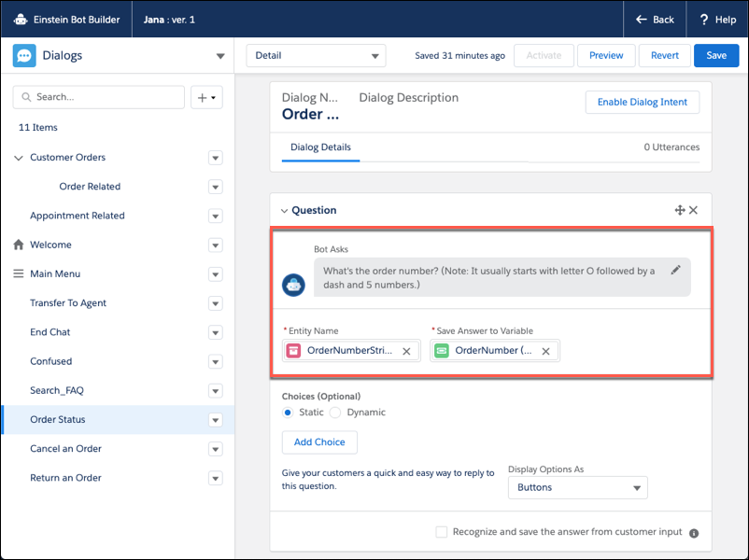The height and width of the screenshot is (560, 749).
Task: Open the Search_FAQ row dropdown
Action: 216,391
